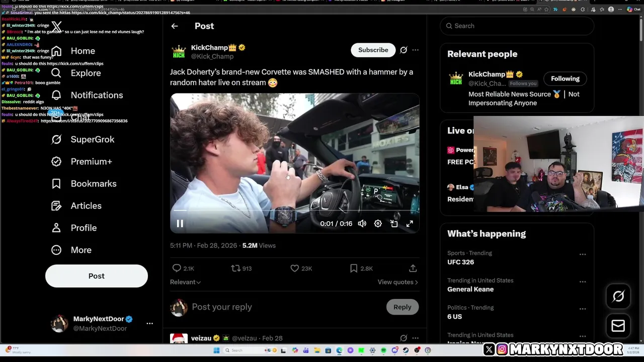The image size is (644, 362).
Task: Go back using the Post header arrow
Action: [x=175, y=26]
